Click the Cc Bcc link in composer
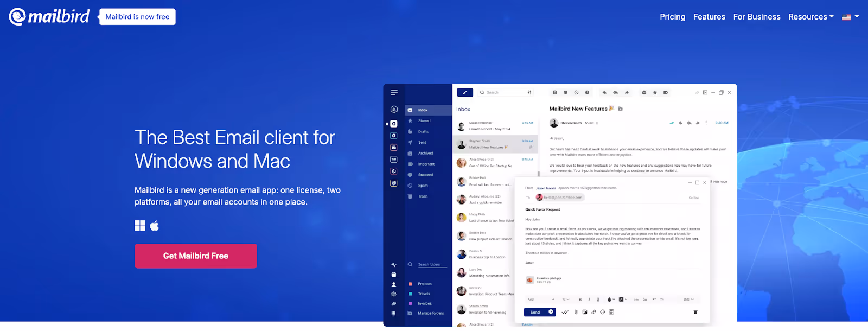Screen dimensions: 868x331 coord(694,198)
